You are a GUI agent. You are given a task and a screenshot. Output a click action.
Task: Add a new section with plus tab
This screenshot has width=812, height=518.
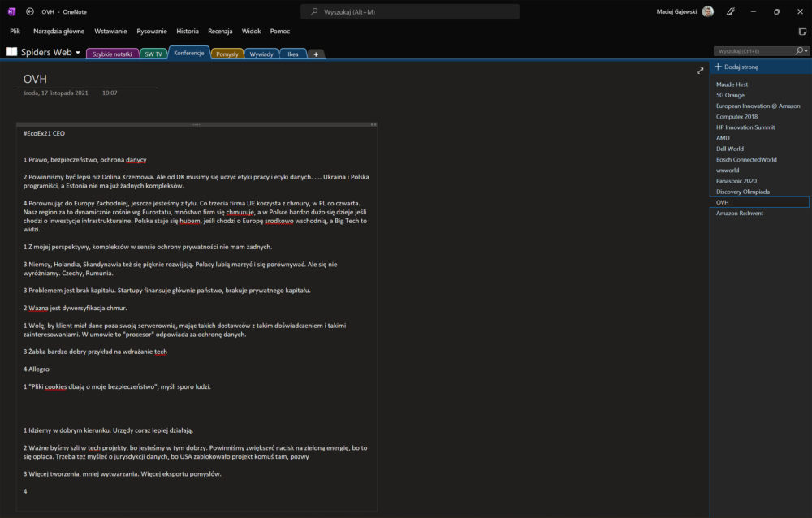tap(316, 54)
